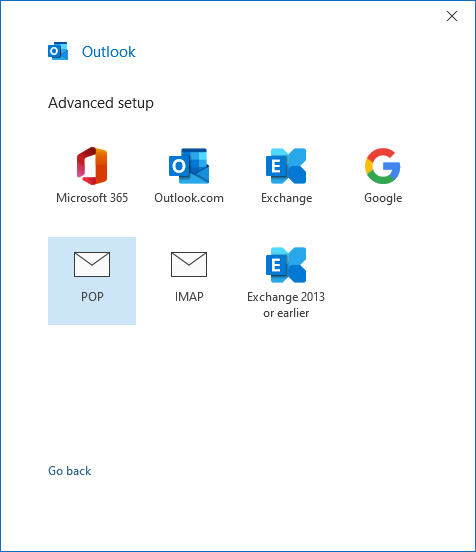Select Exchange 2013 or earlier

coord(286,281)
